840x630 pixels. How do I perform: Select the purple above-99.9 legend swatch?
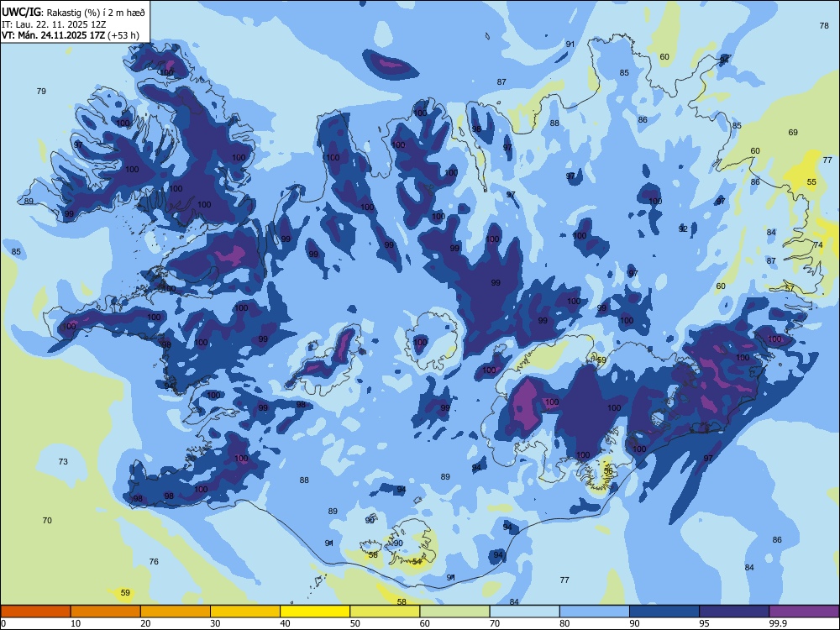click(x=804, y=612)
